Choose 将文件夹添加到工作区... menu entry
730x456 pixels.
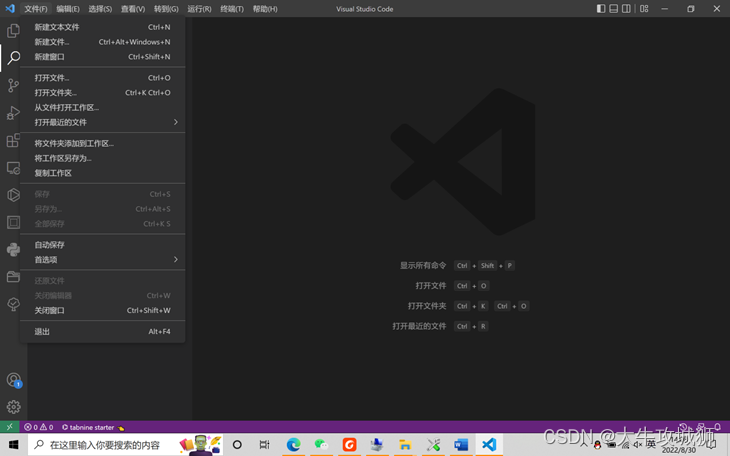(102, 143)
